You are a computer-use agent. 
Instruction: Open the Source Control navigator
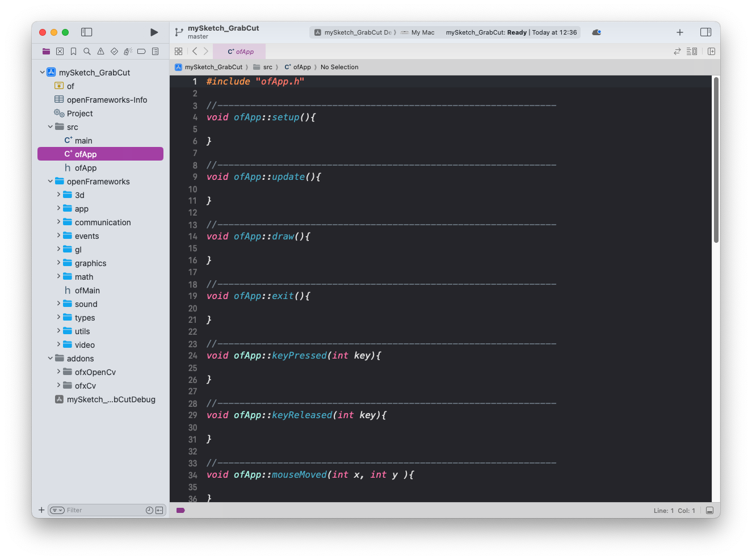coord(60,52)
